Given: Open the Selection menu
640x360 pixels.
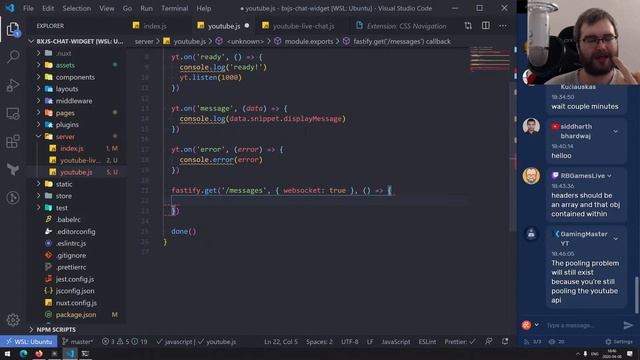Looking at the screenshot, I should tap(77, 8).
